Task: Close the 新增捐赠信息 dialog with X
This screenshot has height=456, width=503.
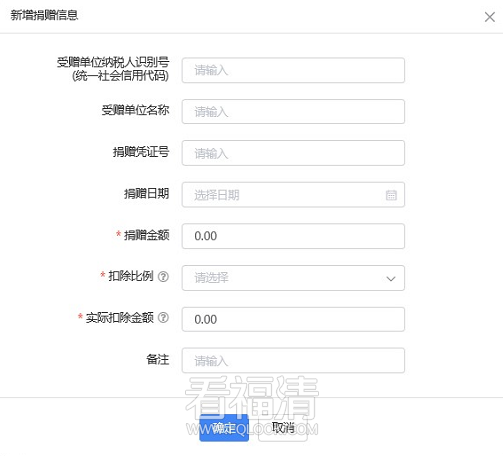Action: pos(489,17)
